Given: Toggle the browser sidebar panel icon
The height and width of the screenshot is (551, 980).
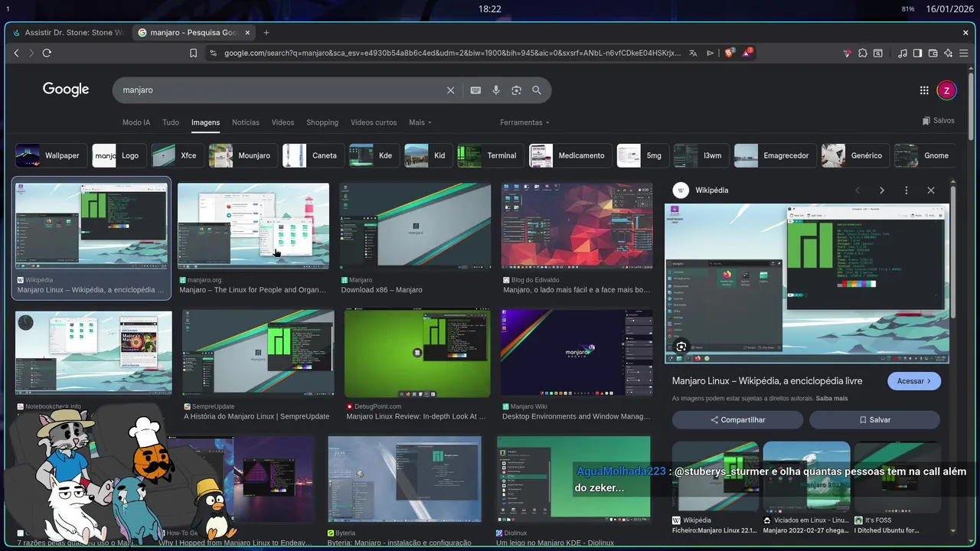Looking at the screenshot, I should coord(917,53).
